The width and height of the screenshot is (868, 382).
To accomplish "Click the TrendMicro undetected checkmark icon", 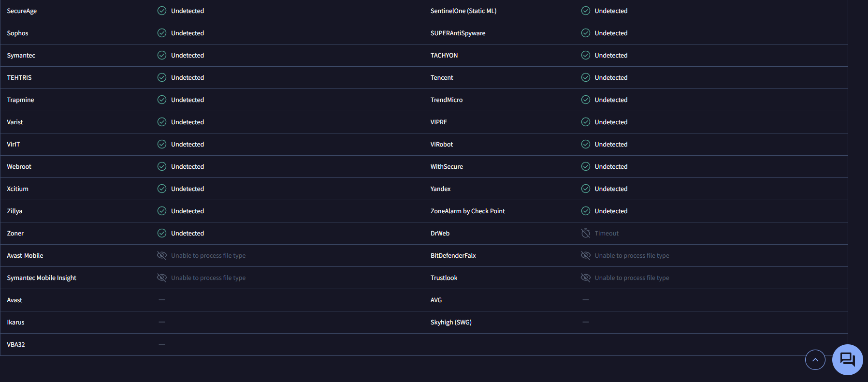I will [x=586, y=100].
